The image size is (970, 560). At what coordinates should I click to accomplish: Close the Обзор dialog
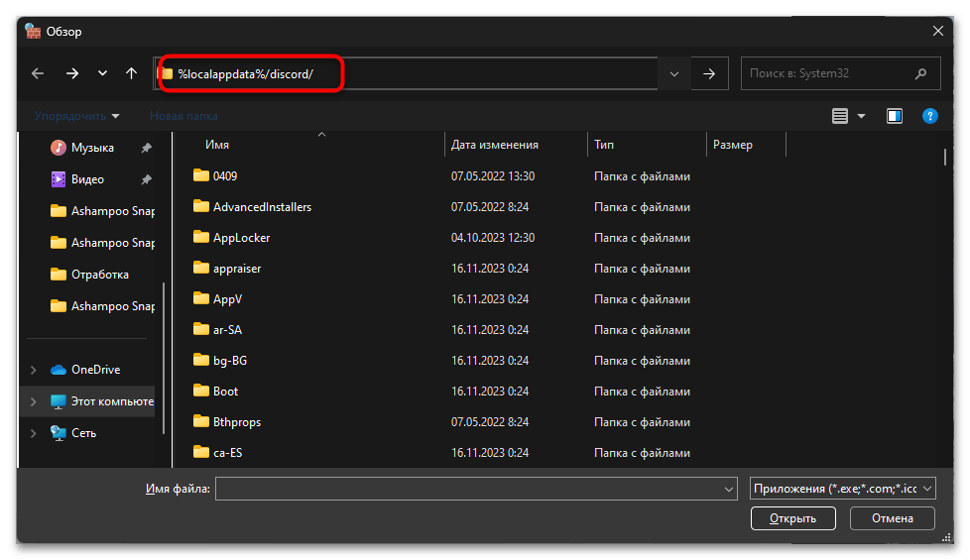[x=938, y=31]
